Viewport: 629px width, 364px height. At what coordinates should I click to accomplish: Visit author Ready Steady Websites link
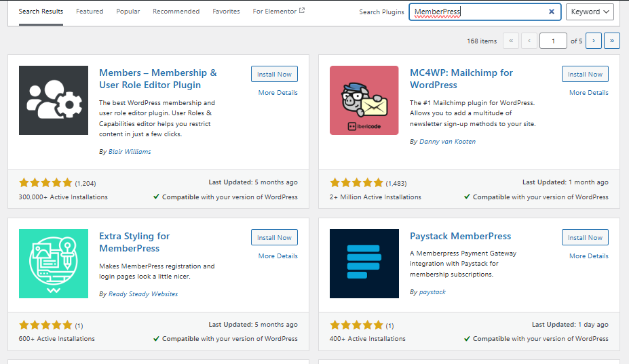[x=142, y=294]
